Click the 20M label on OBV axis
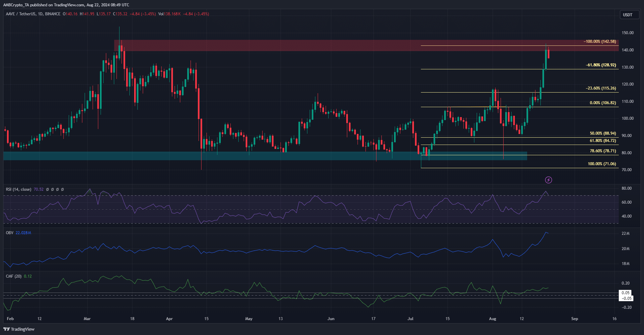The image size is (644, 335). 625,249
